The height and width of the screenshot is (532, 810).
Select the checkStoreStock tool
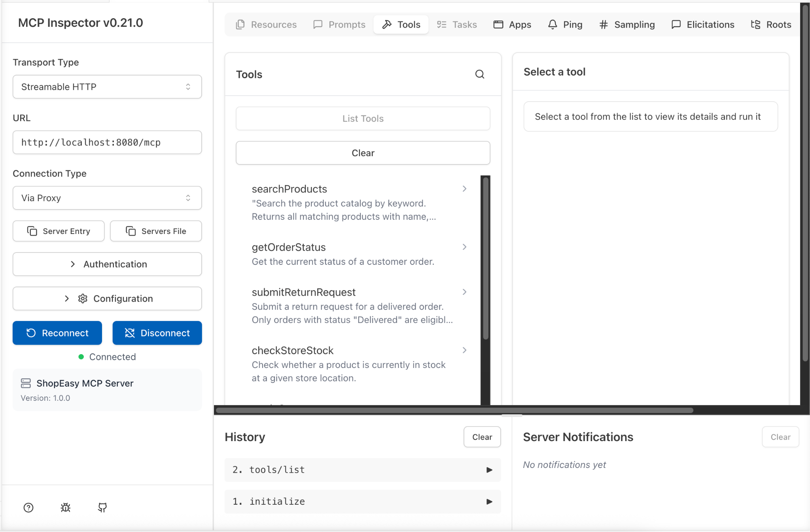pos(358,364)
